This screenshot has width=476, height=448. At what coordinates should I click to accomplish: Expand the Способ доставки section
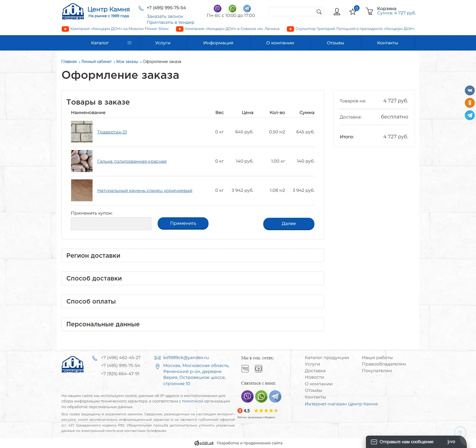(193, 278)
